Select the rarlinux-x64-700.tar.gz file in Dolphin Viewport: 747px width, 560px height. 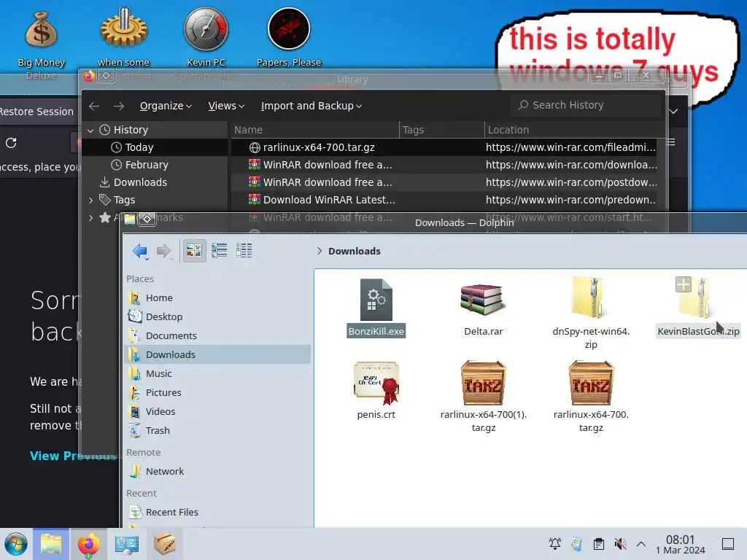click(591, 396)
